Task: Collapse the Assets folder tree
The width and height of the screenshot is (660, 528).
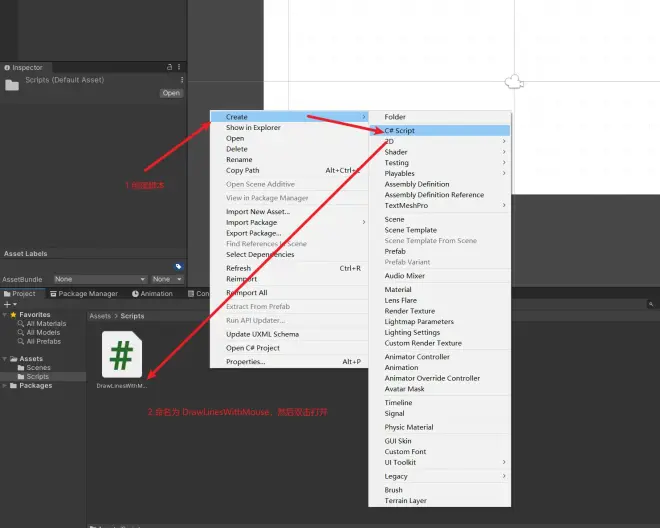Action: coord(5,359)
